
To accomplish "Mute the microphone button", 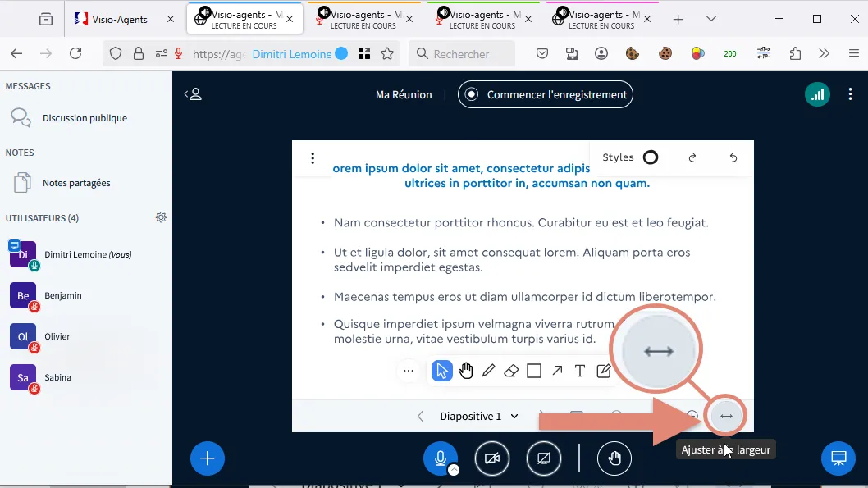I will 441,458.
